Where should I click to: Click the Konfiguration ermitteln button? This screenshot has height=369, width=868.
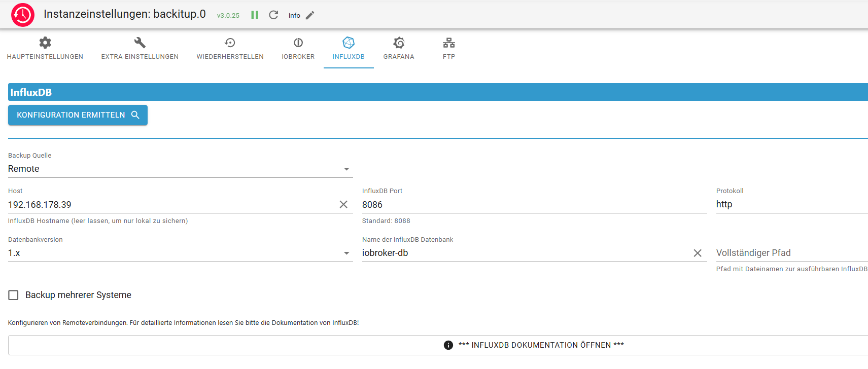click(x=78, y=115)
